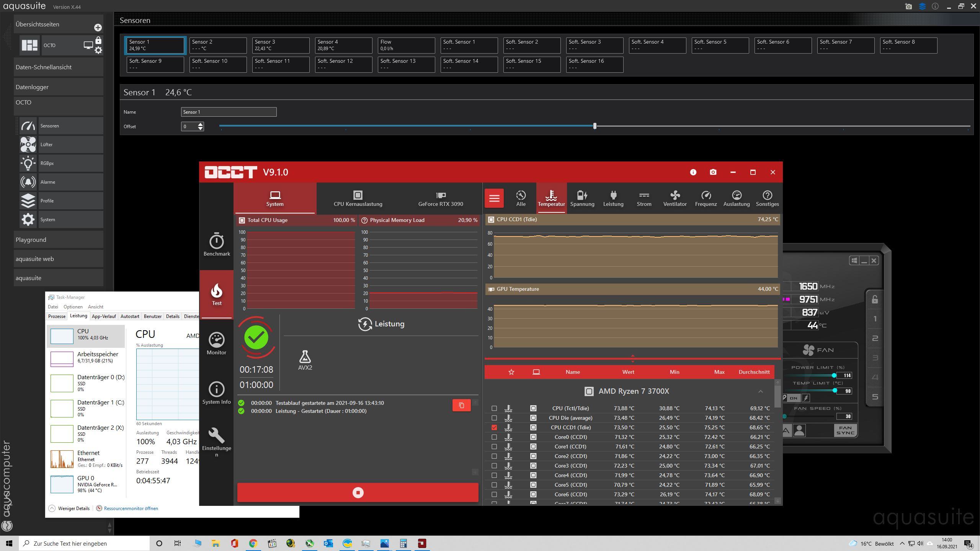
Task: Open the Autostart tab in Task Manager
Action: point(130,316)
